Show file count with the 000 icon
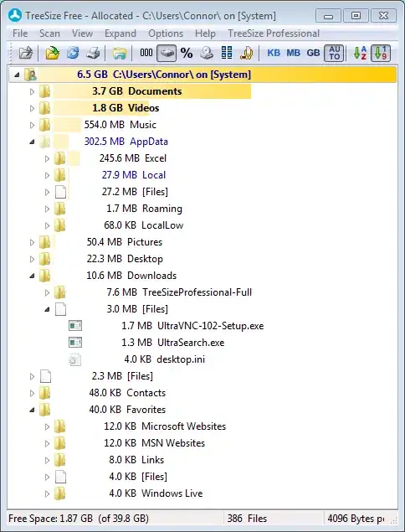This screenshot has width=405, height=532. point(146,53)
